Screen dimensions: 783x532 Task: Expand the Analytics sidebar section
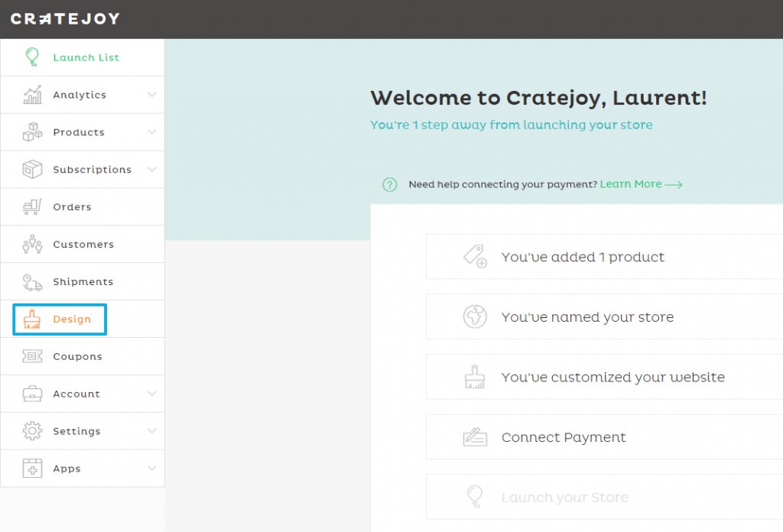(151, 94)
